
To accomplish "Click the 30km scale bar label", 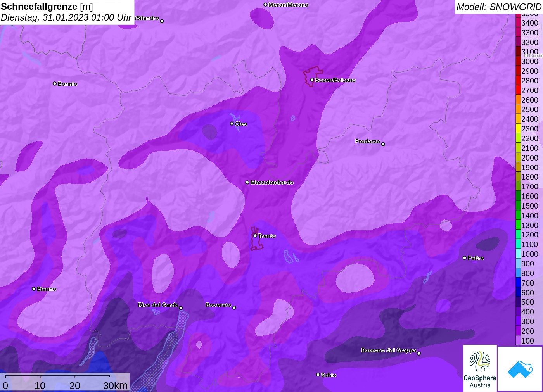I will [x=115, y=385].
